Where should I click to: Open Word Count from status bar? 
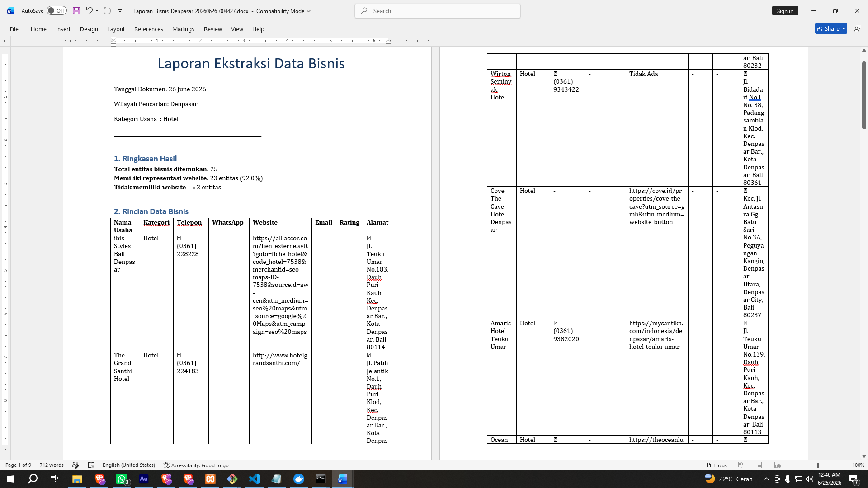point(52,465)
